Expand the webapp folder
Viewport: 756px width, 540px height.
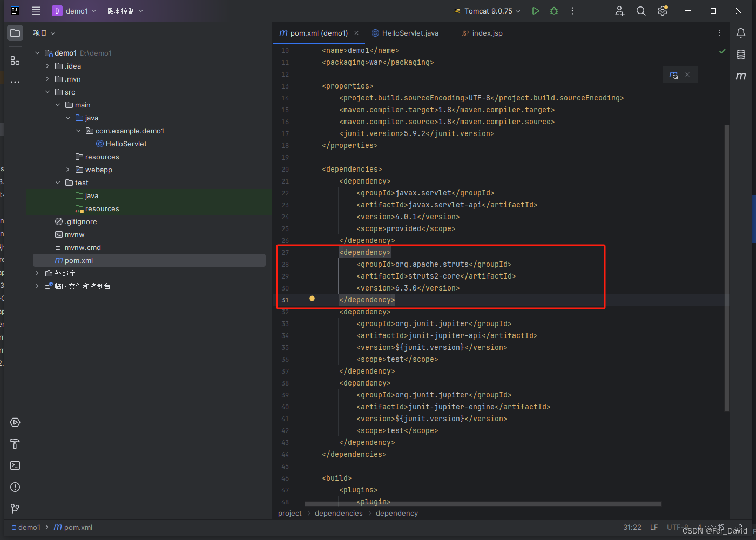(x=68, y=170)
